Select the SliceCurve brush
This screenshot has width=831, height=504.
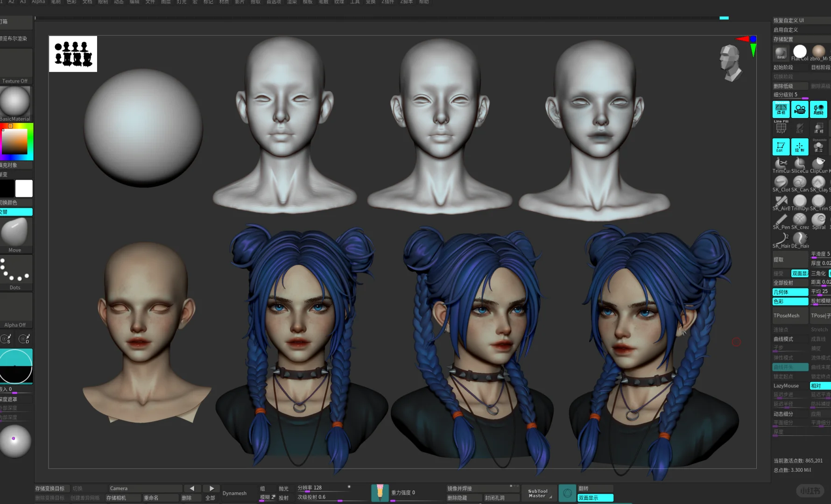pyautogui.click(x=800, y=165)
